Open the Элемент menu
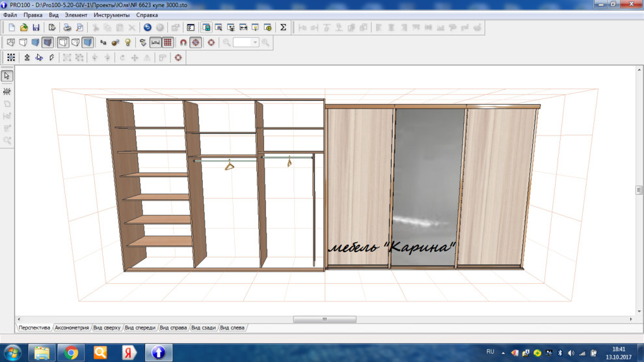Screen dimensions: 644x362 point(75,14)
